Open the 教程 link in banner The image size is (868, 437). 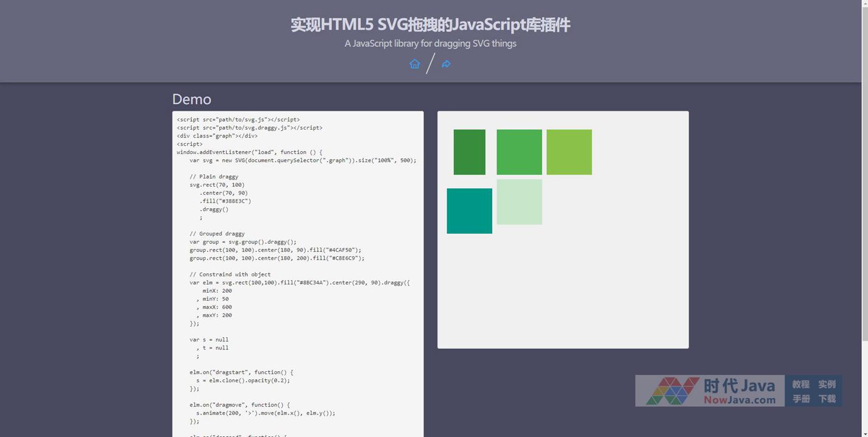[x=800, y=384]
